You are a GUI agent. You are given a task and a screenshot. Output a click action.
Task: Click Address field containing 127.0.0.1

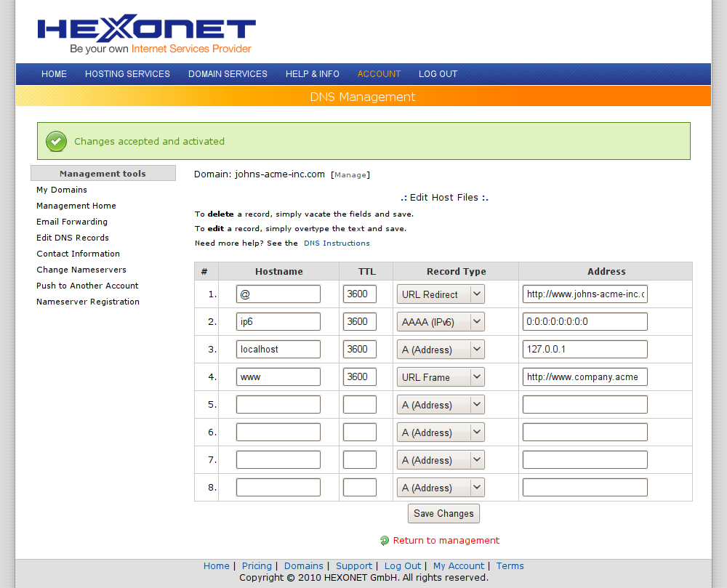click(585, 350)
